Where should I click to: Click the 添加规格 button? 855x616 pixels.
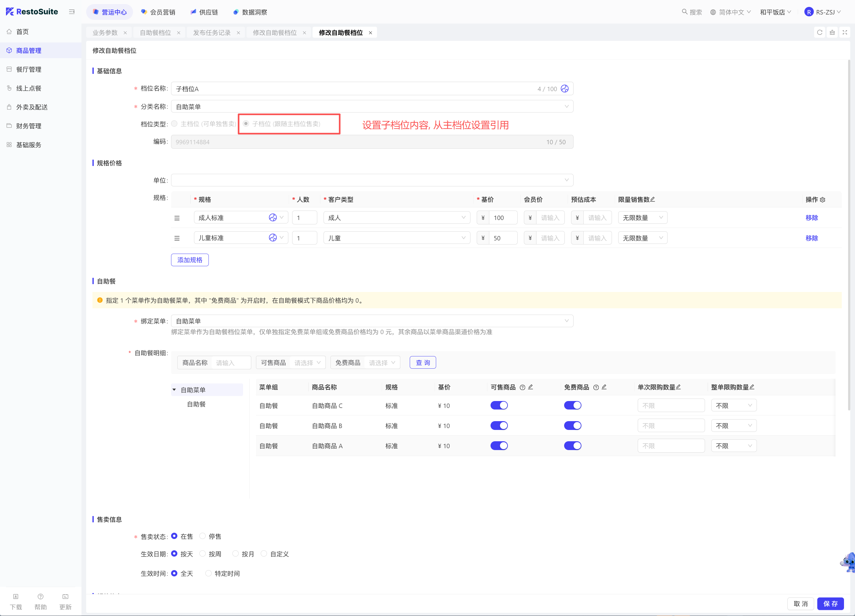coord(190,260)
